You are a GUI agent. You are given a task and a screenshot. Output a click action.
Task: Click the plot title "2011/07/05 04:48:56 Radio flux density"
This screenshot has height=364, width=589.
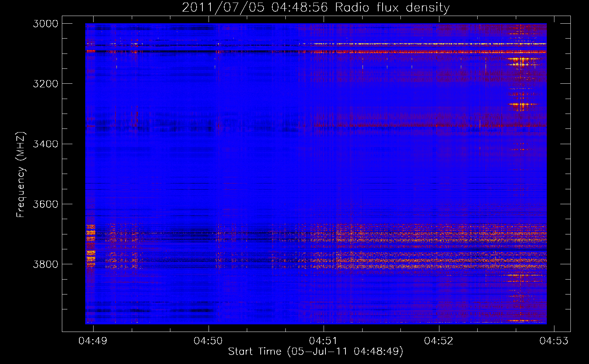point(316,8)
